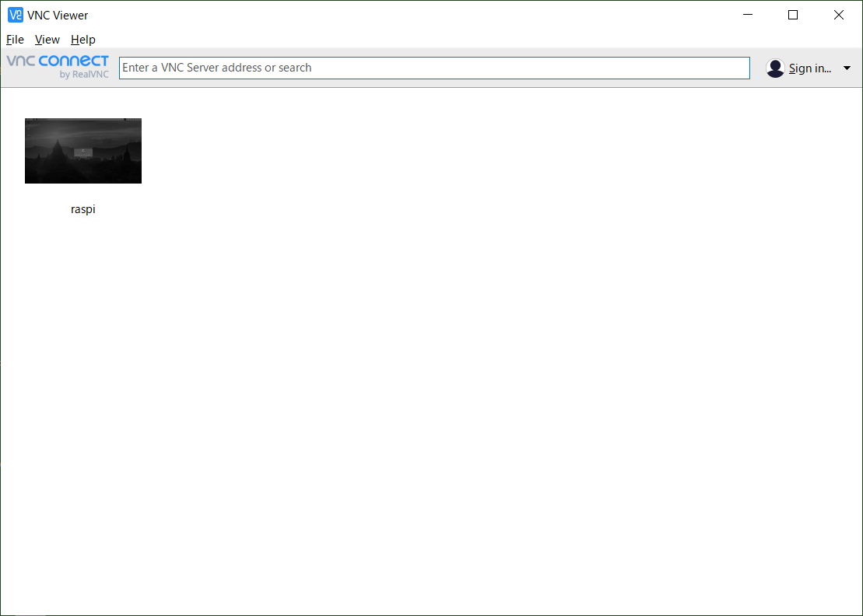Select the raspi connection thumbnail
Image resolution: width=863 pixels, height=616 pixels.
point(83,151)
